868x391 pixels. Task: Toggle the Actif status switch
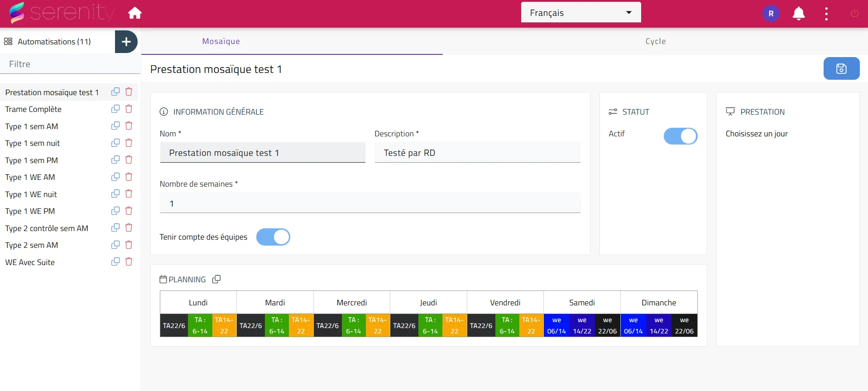681,136
